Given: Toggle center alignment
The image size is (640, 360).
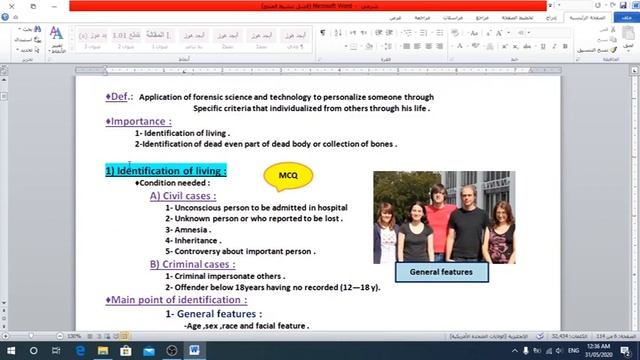Looking at the screenshot, I should point(428,46).
